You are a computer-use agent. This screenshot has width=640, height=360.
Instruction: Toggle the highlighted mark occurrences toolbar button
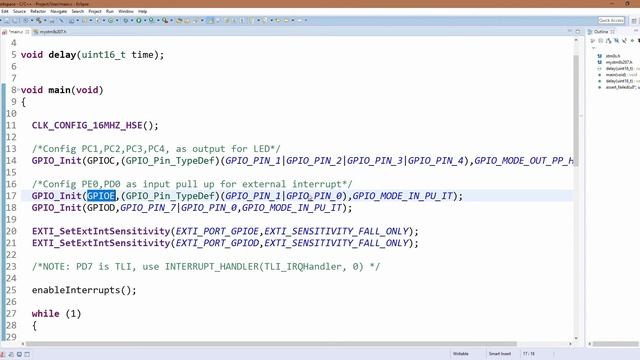point(211,20)
